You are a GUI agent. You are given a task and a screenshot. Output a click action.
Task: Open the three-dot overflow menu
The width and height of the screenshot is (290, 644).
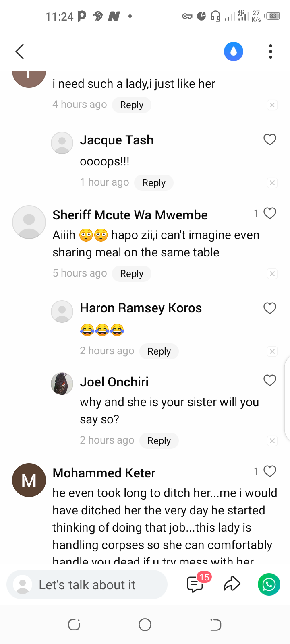tap(271, 52)
